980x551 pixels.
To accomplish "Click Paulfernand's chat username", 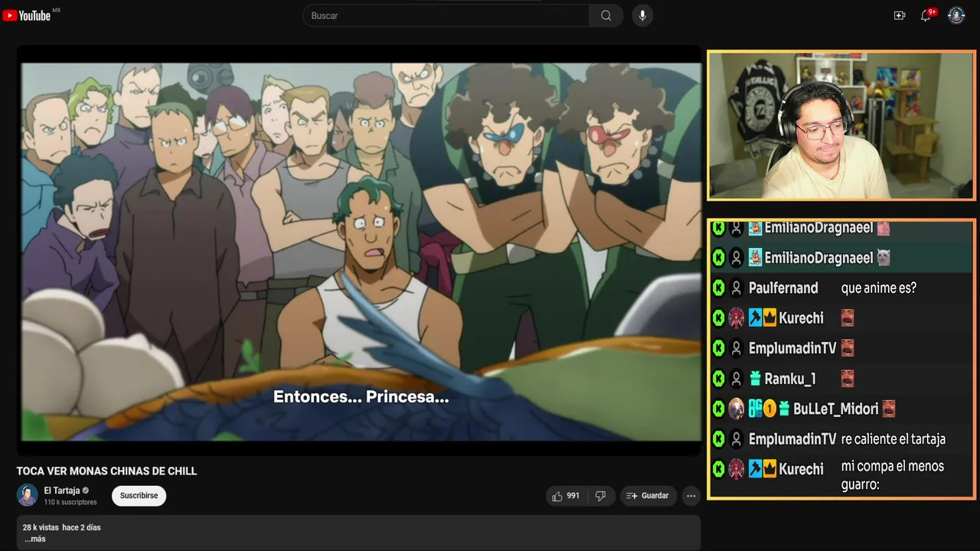I will pyautogui.click(x=783, y=288).
